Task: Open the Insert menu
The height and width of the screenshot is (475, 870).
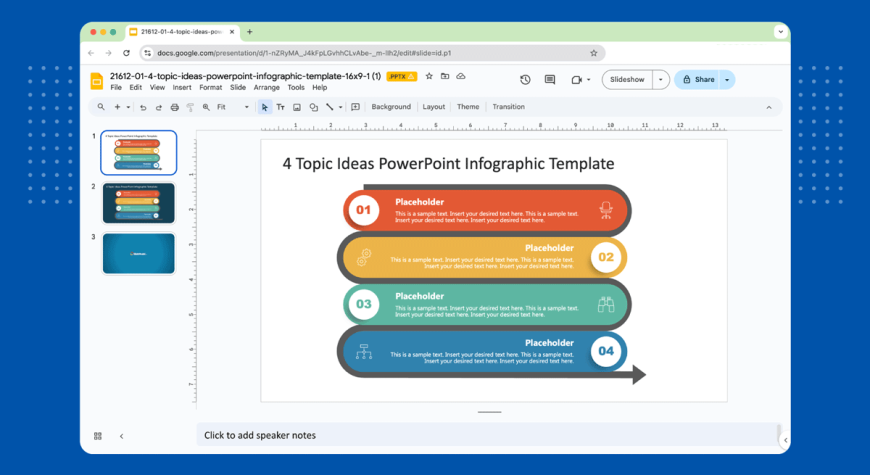Action: (182, 88)
